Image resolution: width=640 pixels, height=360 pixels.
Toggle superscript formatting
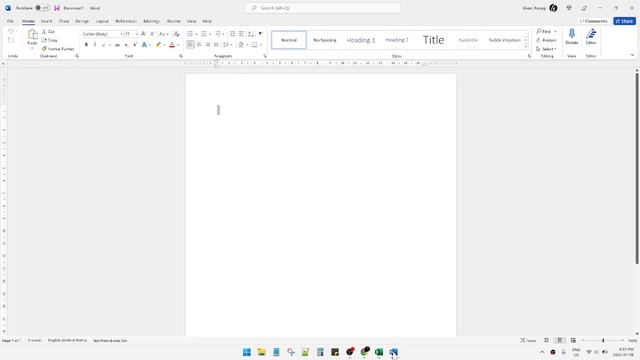135,44
